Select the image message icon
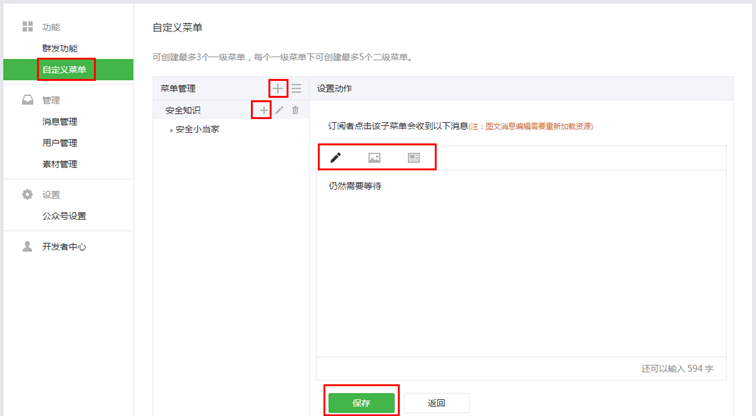The image size is (756, 416). pos(374,158)
